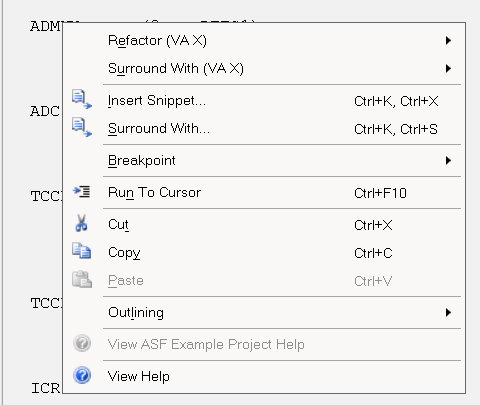Select the Cut menu entry

click(264, 225)
